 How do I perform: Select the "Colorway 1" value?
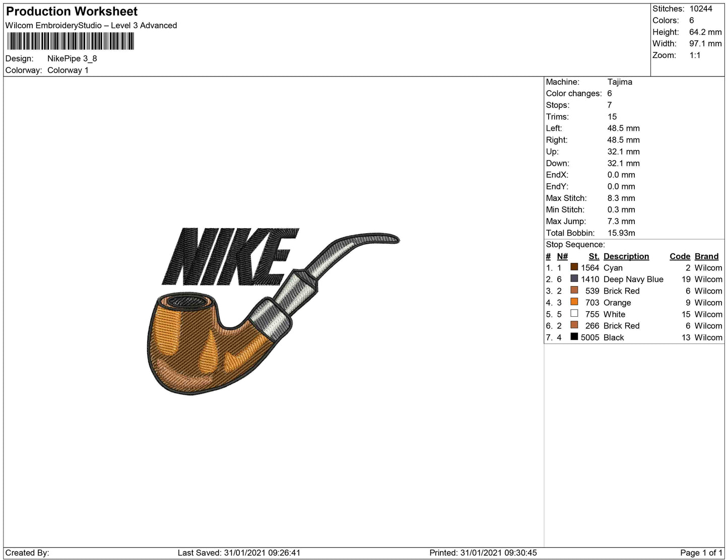pos(68,70)
